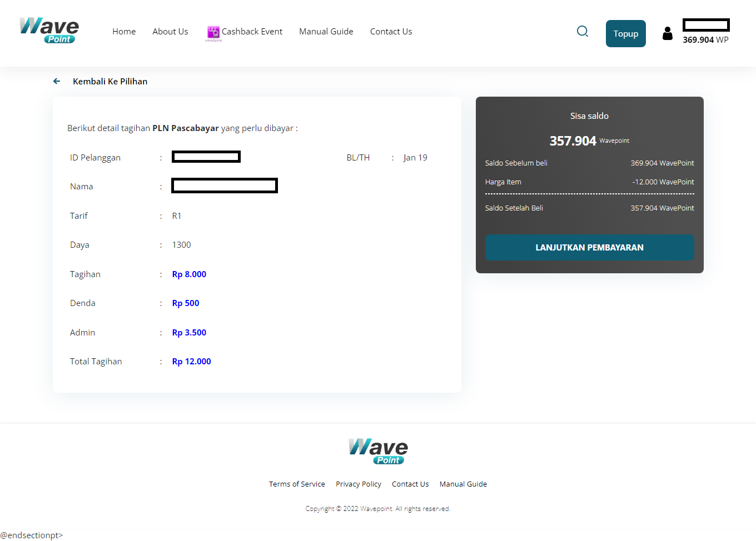Click the user profile icon

click(667, 34)
